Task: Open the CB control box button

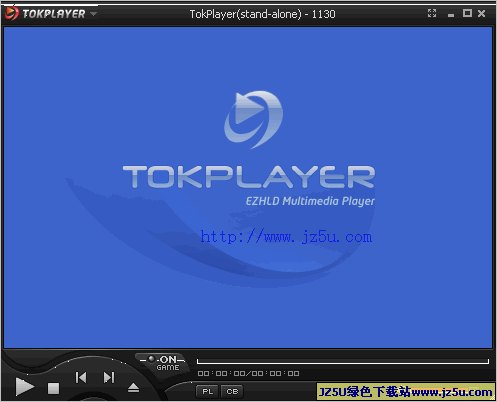Action: pos(232,391)
